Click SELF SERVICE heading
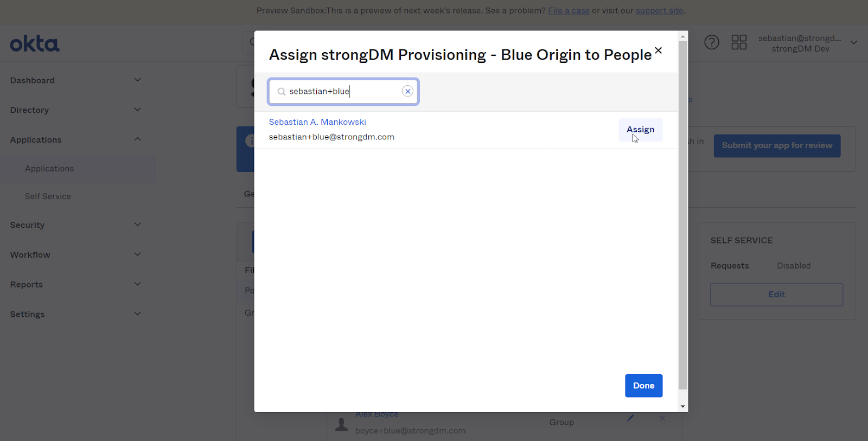 742,240
